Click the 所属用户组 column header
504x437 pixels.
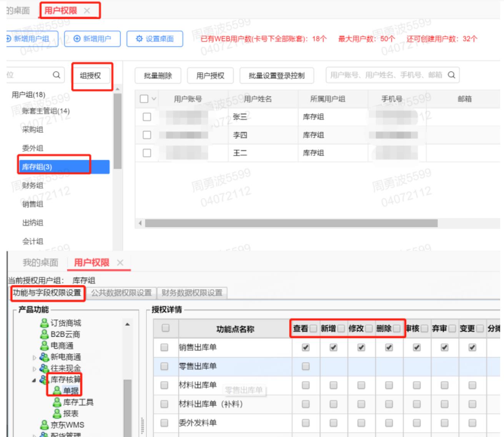click(x=328, y=99)
